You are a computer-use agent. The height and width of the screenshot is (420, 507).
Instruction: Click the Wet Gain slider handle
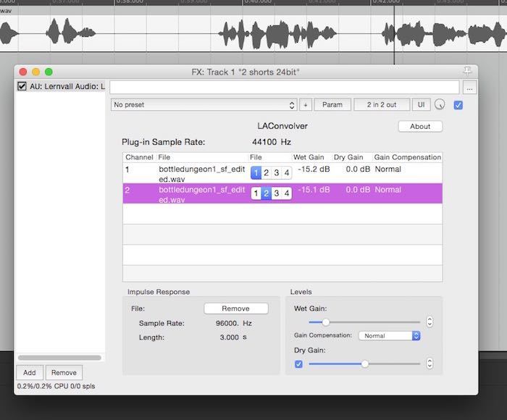point(326,322)
